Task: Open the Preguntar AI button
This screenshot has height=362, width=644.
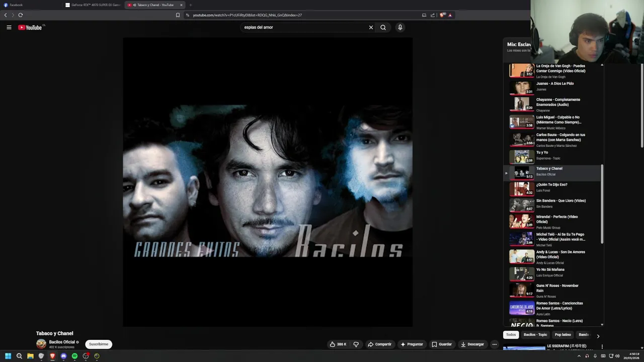Action: pyautogui.click(x=412, y=344)
